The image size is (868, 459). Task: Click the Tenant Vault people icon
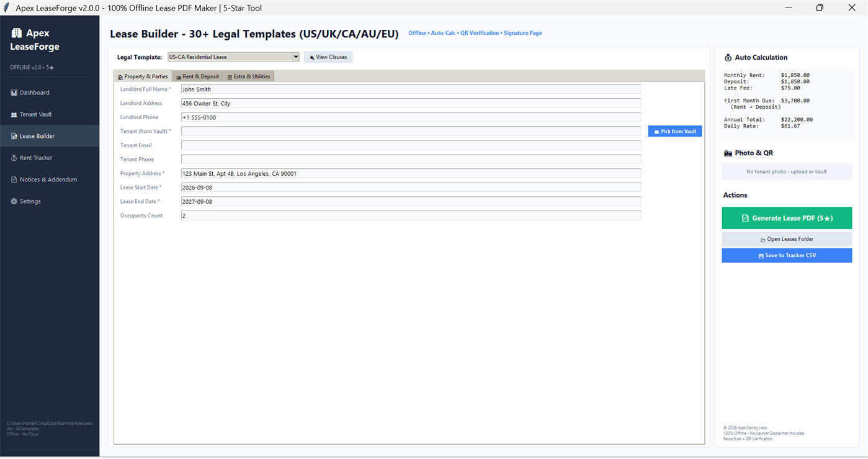pos(14,115)
